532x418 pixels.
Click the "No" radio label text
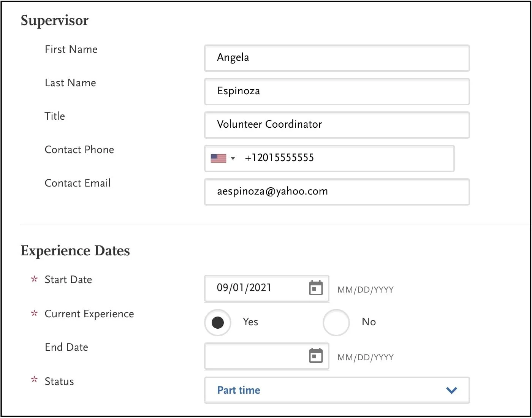tap(369, 322)
